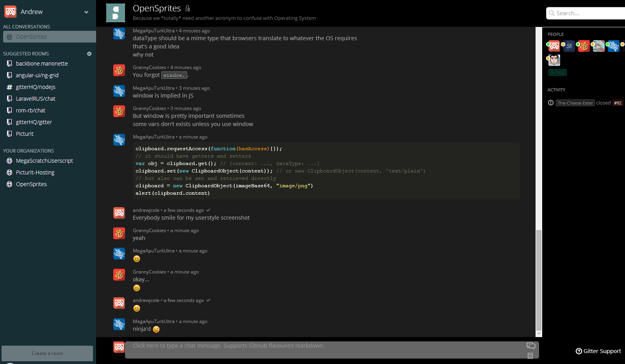Click the cookie avatar in People
This screenshot has width=625, height=364.
click(x=584, y=46)
